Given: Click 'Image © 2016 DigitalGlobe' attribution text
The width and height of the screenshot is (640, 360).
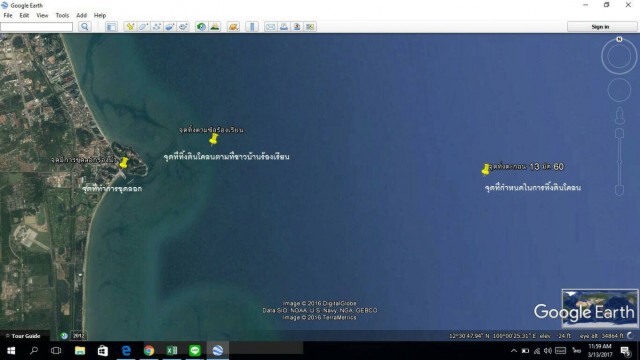Looking at the screenshot, I should [319, 303].
